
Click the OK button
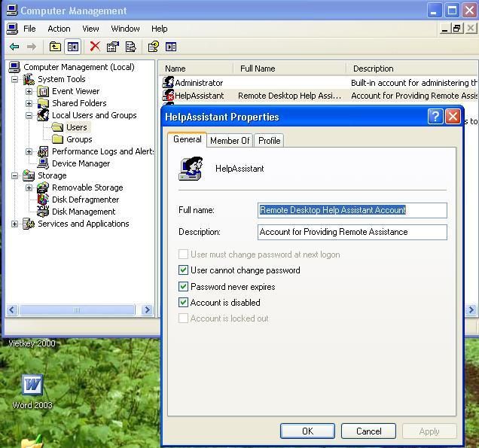pyautogui.click(x=307, y=431)
